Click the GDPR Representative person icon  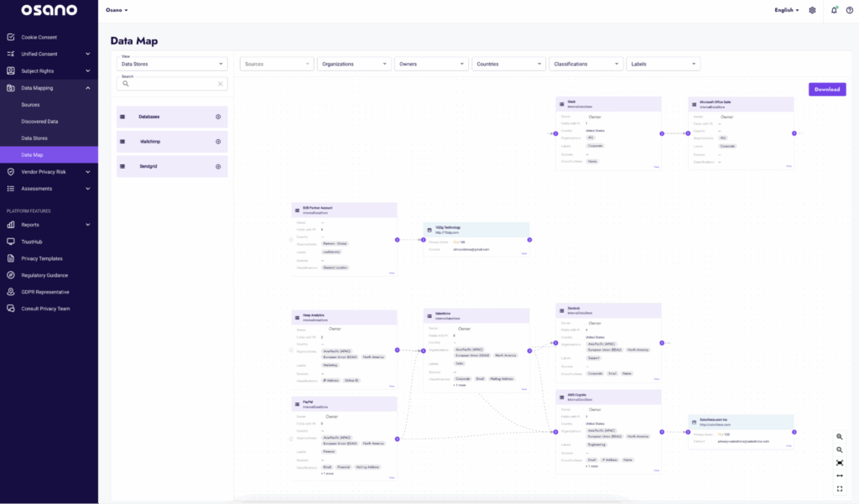point(10,292)
